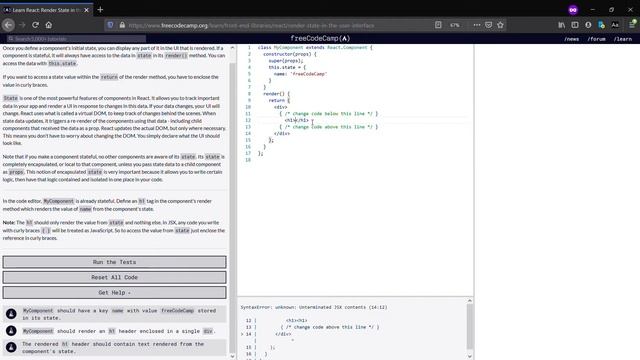Reset the 67% zoom level indicator
The image size is (640, 360).
[x=455, y=25]
